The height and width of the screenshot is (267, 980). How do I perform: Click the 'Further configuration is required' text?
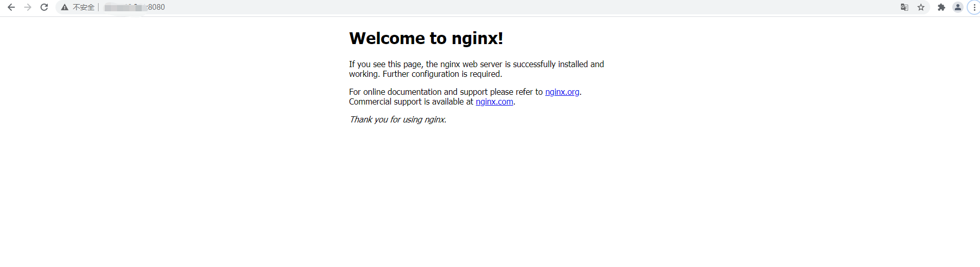[x=441, y=74]
